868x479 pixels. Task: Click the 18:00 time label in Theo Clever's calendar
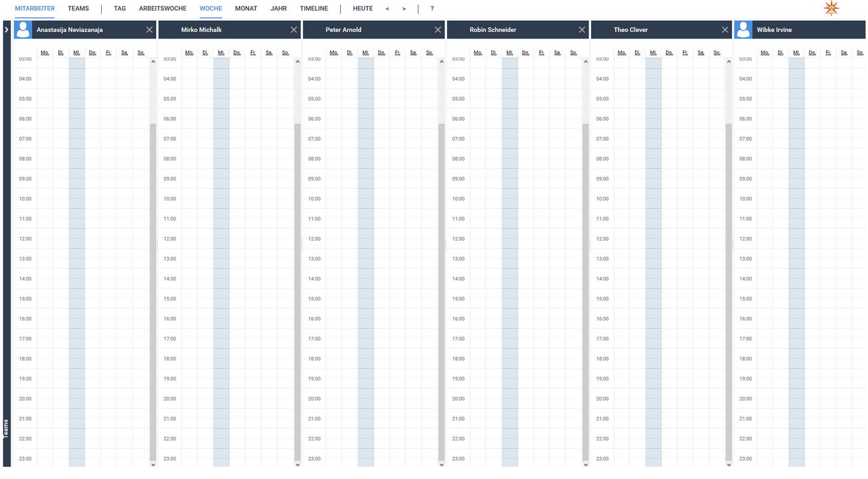point(602,359)
